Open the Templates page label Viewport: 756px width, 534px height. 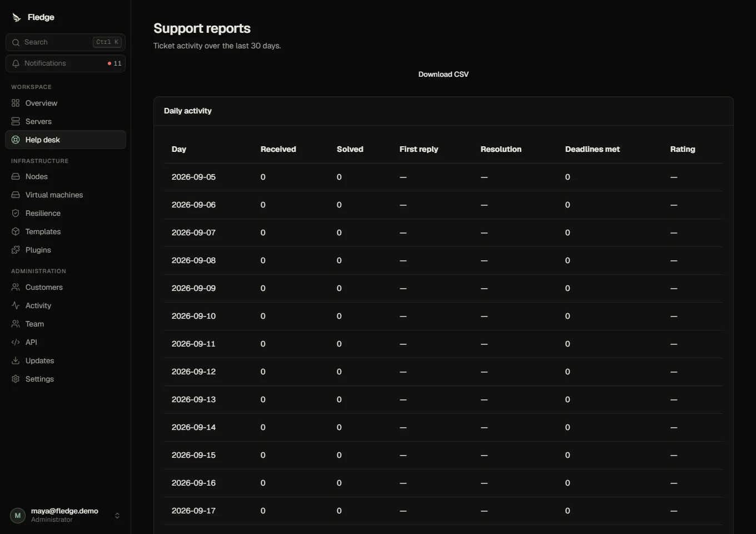[x=43, y=231]
